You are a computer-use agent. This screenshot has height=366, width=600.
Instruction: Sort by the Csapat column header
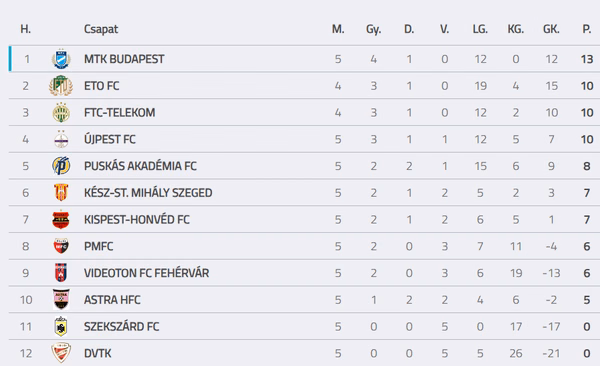(x=101, y=29)
